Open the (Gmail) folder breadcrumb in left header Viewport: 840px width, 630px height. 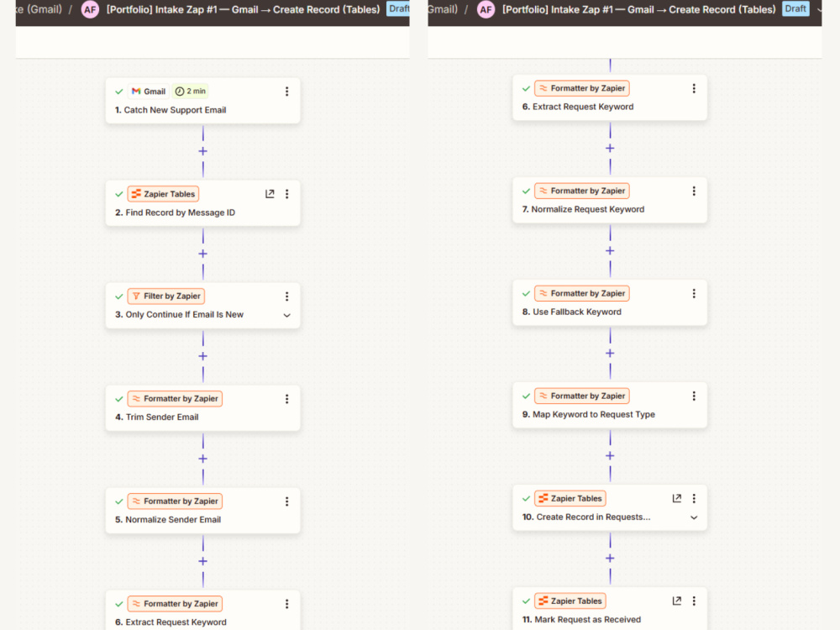pos(39,9)
